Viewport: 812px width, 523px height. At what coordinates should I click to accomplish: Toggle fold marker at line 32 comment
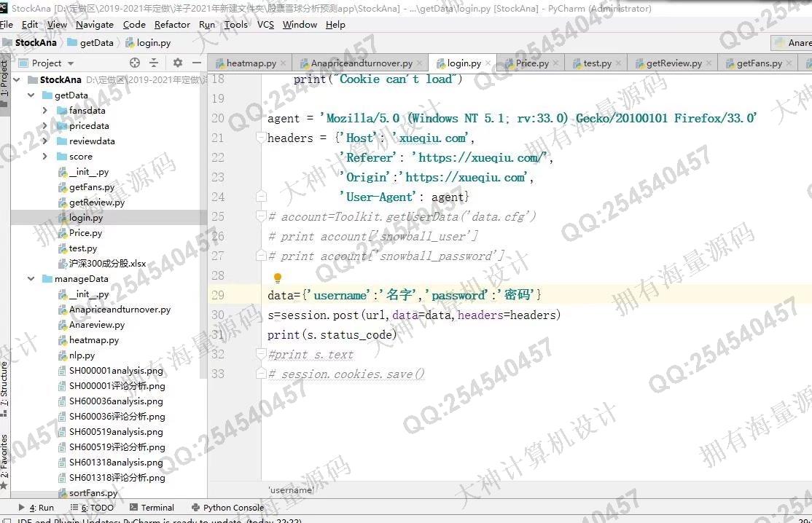click(x=261, y=354)
